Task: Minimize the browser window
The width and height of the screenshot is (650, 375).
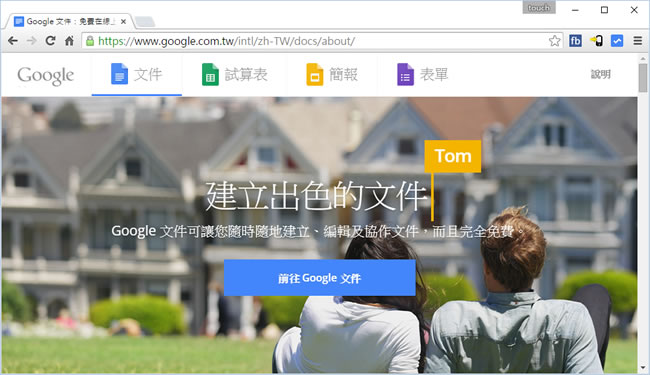Action: click(575, 10)
